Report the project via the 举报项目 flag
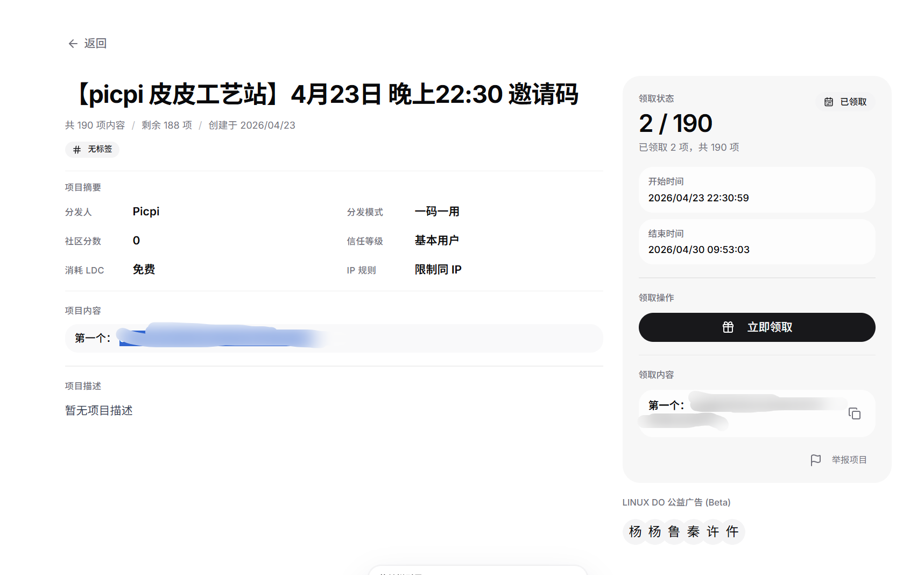Viewport: 924px width, 575px height. pos(838,460)
